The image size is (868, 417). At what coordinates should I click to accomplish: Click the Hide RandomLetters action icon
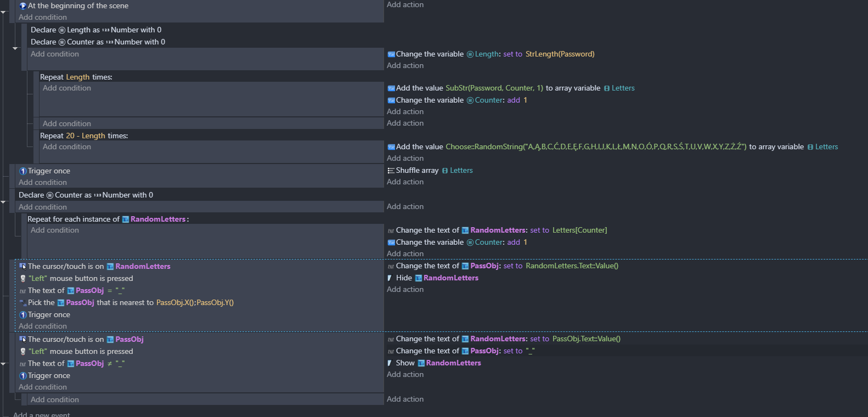coord(390,278)
